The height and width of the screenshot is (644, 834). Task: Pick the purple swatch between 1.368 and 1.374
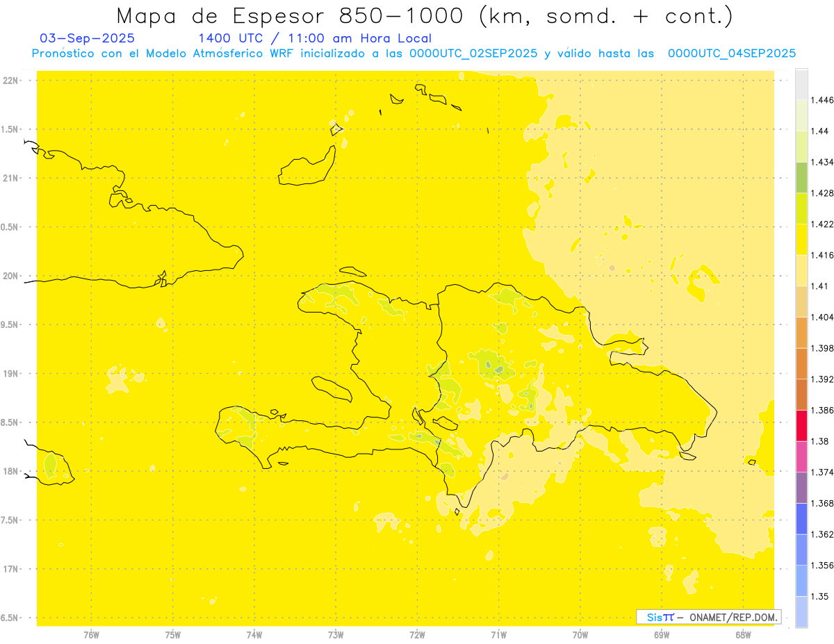[801, 488]
